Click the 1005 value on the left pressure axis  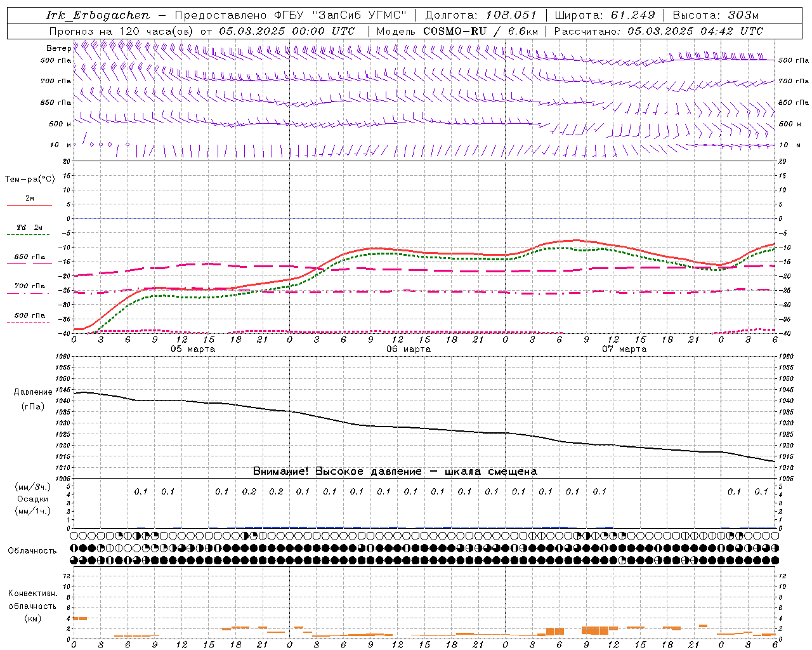tap(63, 479)
